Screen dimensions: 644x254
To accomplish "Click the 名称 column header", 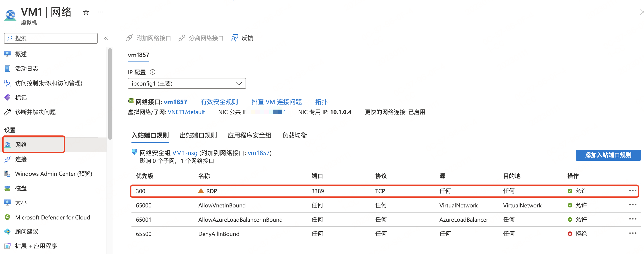I will [x=204, y=176].
